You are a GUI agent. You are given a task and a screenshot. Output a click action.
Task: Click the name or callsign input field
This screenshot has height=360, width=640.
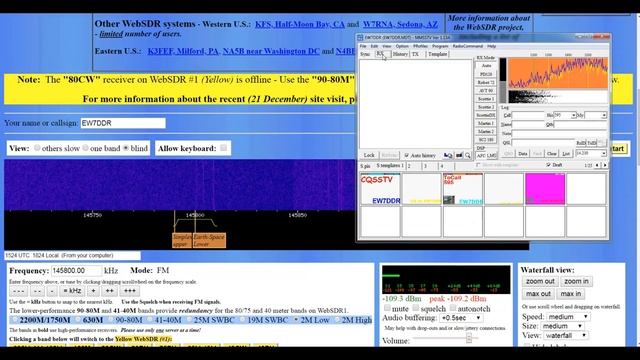click(x=123, y=123)
